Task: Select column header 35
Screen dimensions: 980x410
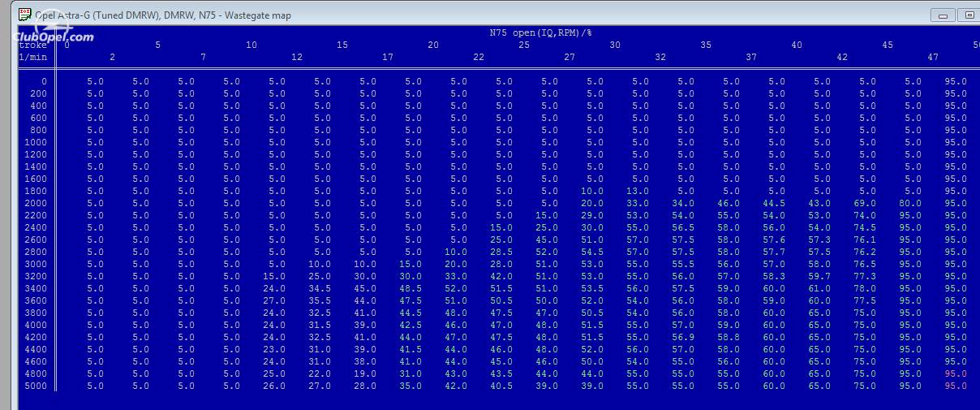Action: pos(706,45)
